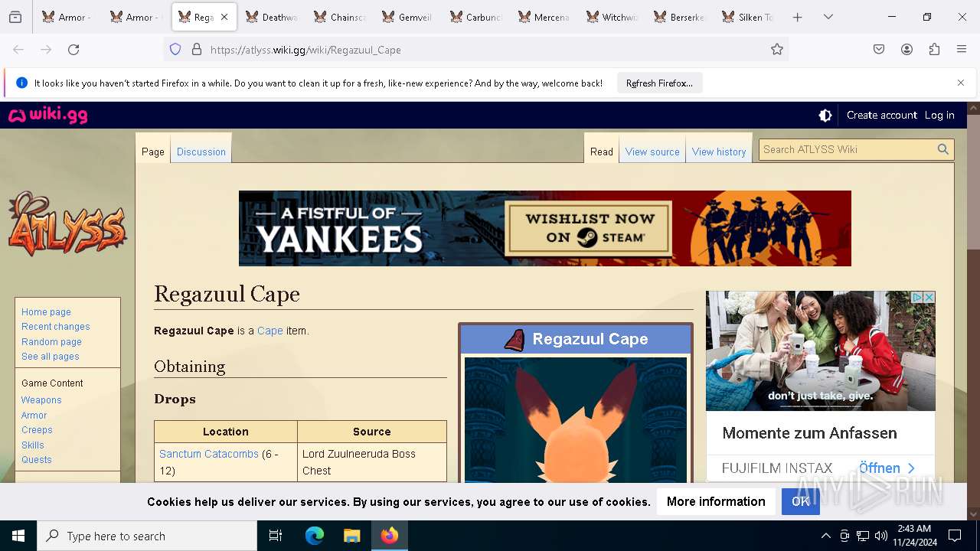Open Recent changes in sidebar
This screenshot has width=980, height=551.
pyautogui.click(x=55, y=327)
